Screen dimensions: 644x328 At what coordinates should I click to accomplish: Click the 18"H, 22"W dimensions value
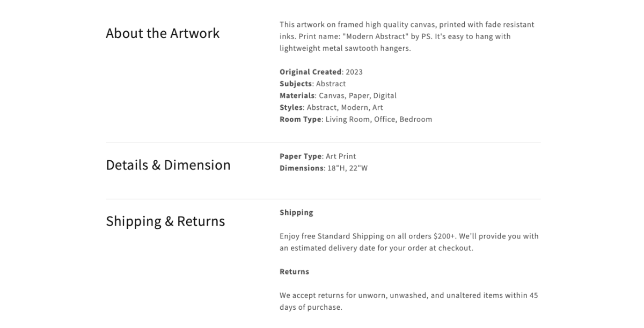(348, 168)
